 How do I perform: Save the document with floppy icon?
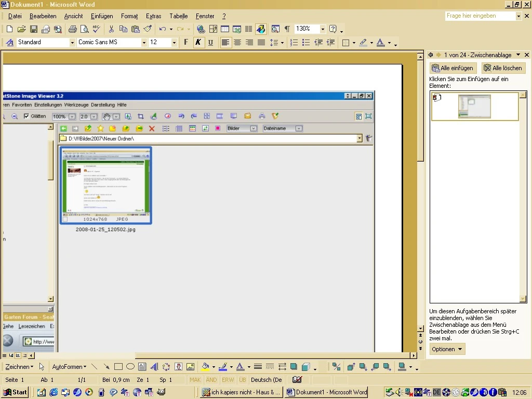tap(34, 29)
